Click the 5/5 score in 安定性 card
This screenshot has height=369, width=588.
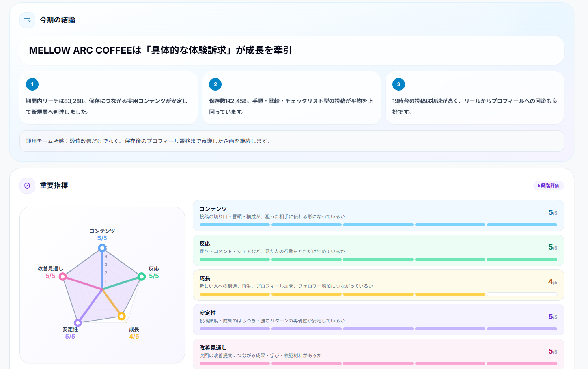tap(553, 317)
